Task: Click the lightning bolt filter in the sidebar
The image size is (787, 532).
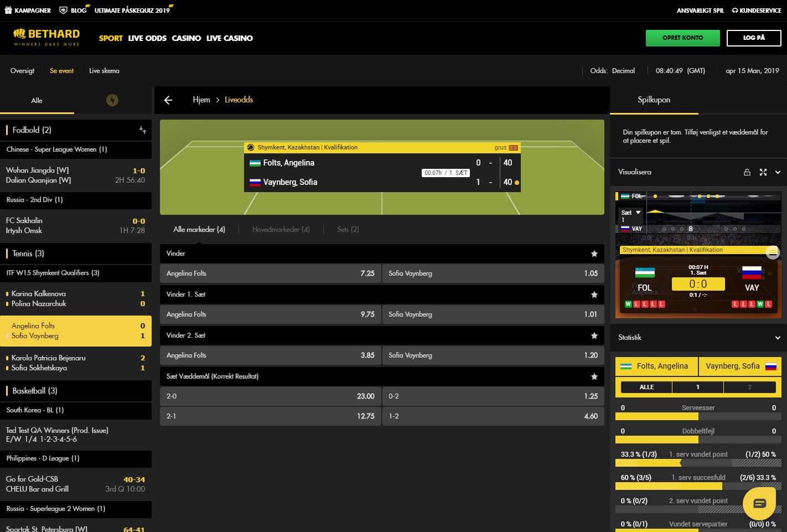Action: pos(113,100)
